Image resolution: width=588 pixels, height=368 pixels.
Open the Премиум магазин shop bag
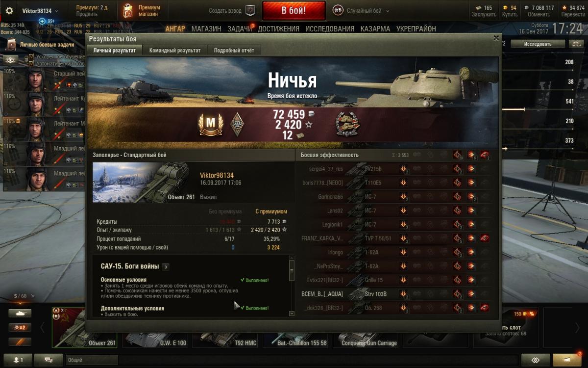pos(128,11)
